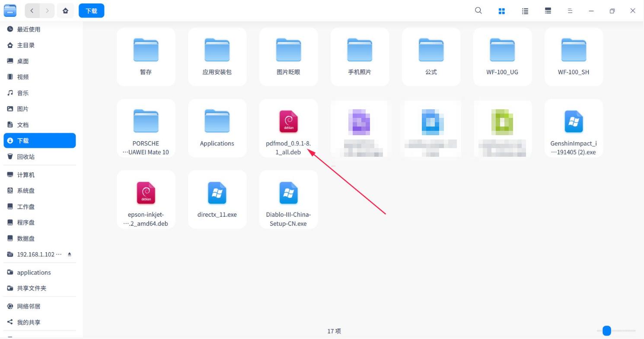The image size is (644, 339).
Task: Click the 下载 breadcrumb in address bar
Action: tap(91, 11)
